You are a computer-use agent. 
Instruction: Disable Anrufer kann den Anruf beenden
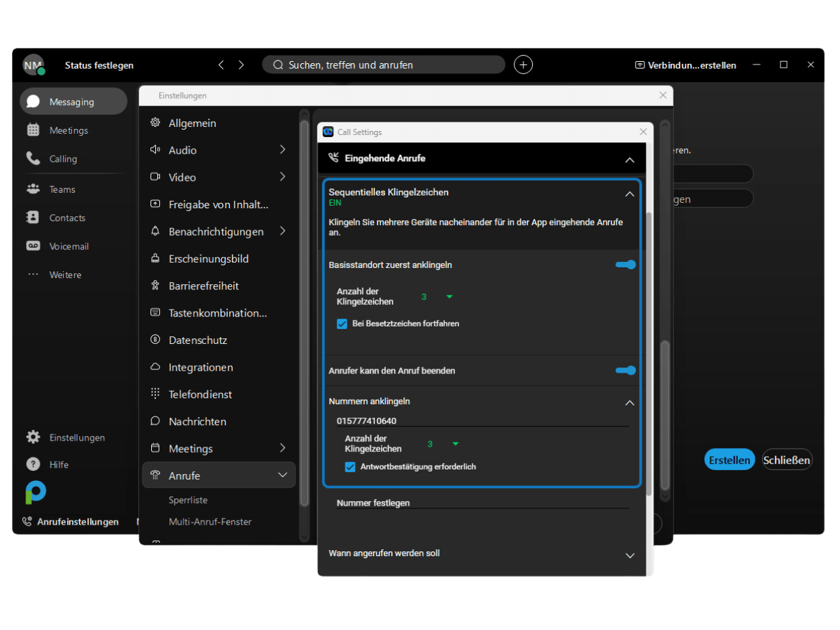pos(625,370)
